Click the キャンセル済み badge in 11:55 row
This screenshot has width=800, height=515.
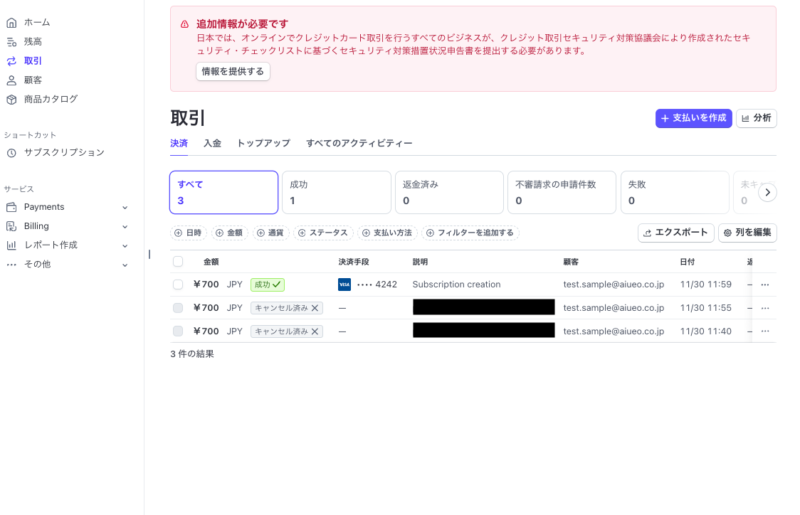(x=286, y=308)
